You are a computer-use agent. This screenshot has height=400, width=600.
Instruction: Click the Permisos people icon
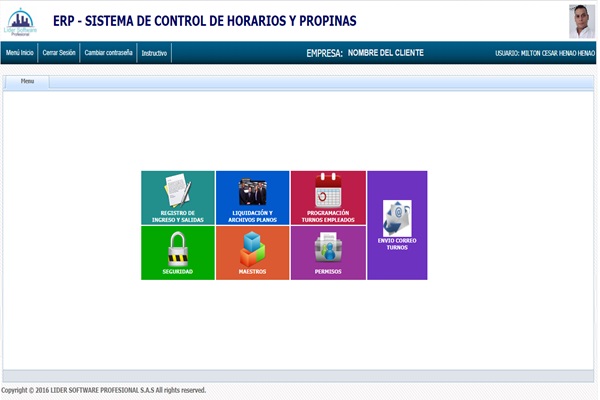click(x=328, y=247)
